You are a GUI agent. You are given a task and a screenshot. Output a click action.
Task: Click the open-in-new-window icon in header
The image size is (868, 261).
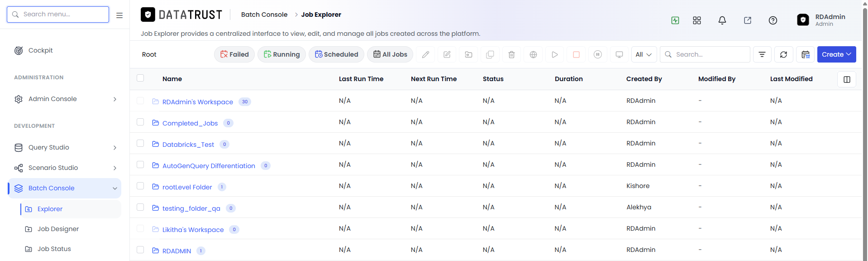(748, 20)
